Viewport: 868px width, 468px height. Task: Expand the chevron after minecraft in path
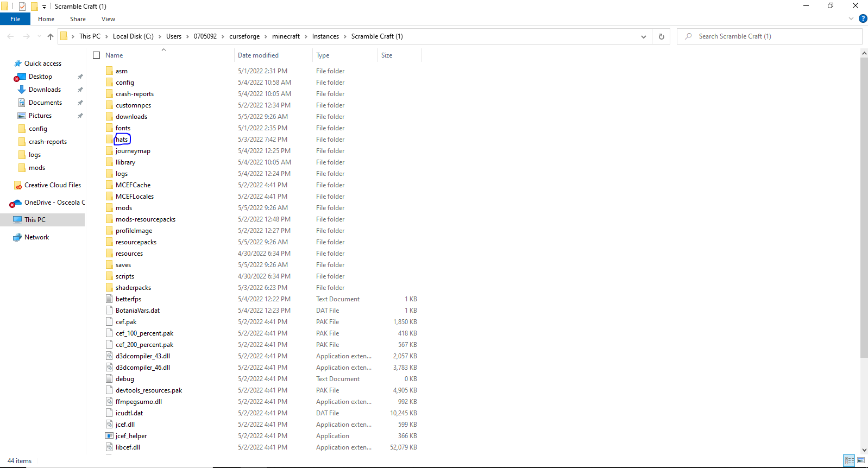click(x=306, y=36)
